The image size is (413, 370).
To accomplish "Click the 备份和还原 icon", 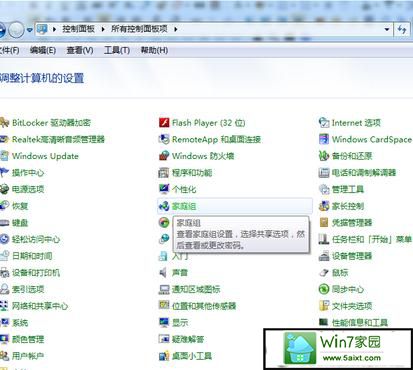I will point(324,156).
